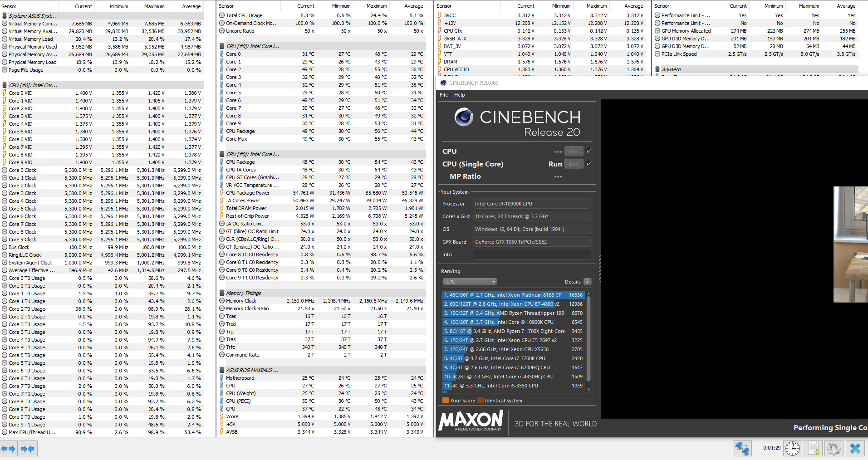Viewport: 868px width, 460px height.
Task: Click the PCIe Link Speed sensor icon
Action: [x=657, y=54]
